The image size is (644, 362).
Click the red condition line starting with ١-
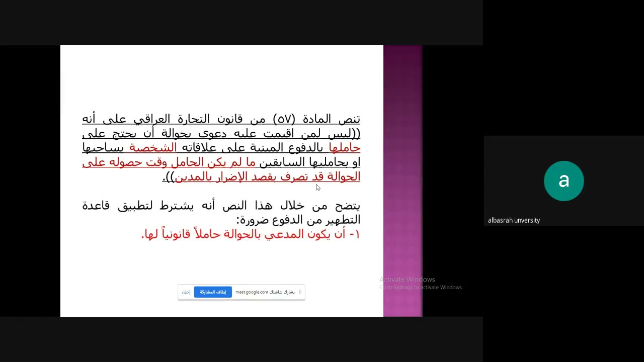point(251,234)
